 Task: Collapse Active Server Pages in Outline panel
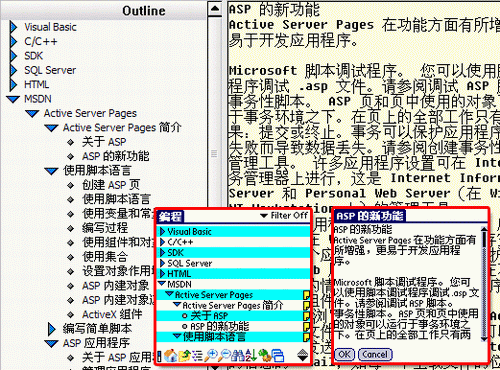click(32, 114)
